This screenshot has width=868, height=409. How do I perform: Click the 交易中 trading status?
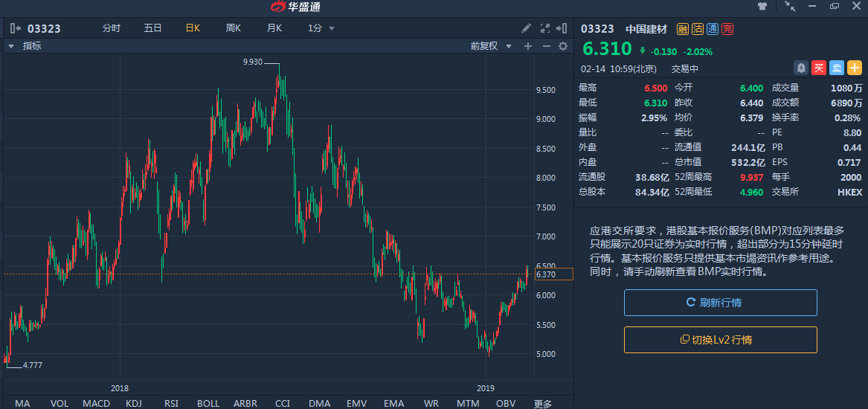click(x=685, y=68)
